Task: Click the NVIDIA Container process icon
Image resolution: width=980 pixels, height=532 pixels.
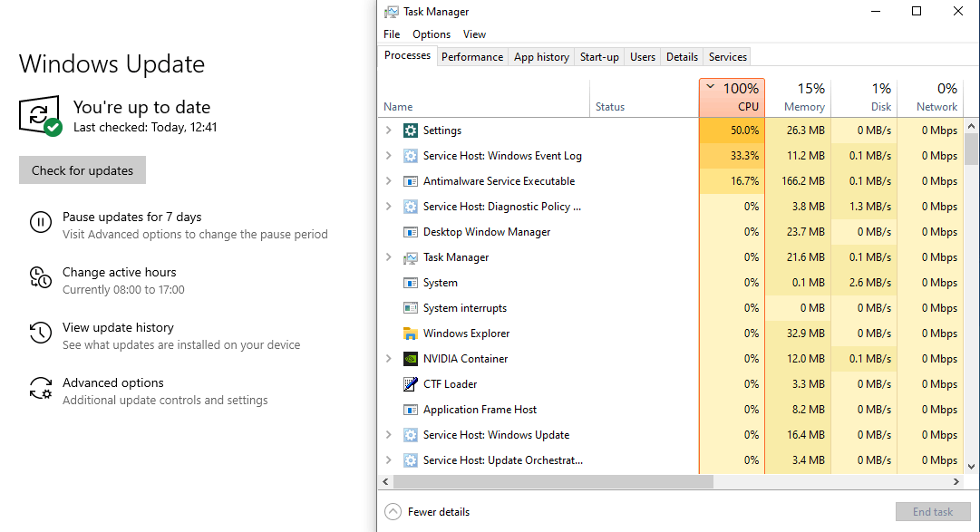Action: coord(410,359)
